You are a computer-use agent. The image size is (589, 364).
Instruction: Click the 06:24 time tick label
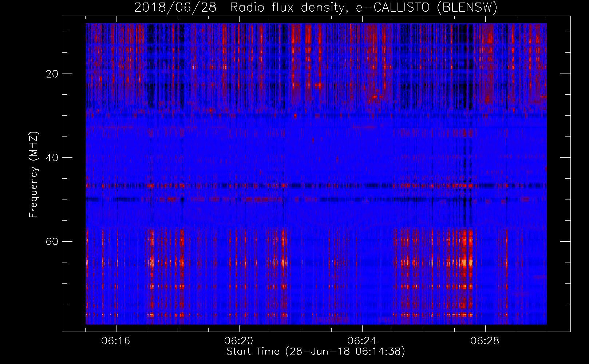coord(362,341)
